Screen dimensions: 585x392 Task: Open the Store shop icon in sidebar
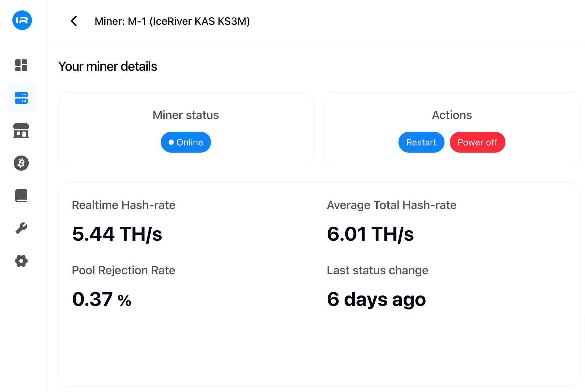(21, 130)
